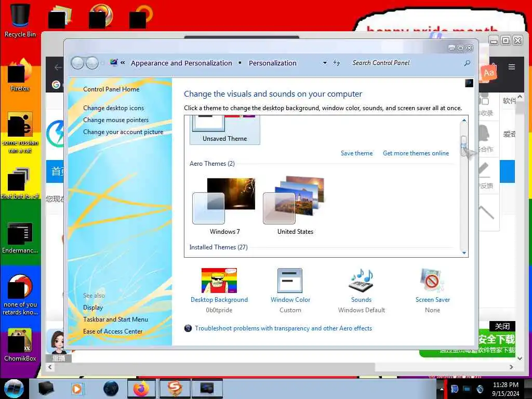Image resolution: width=532 pixels, height=399 pixels.
Task: Select the United States Aero theme
Action: tap(295, 206)
